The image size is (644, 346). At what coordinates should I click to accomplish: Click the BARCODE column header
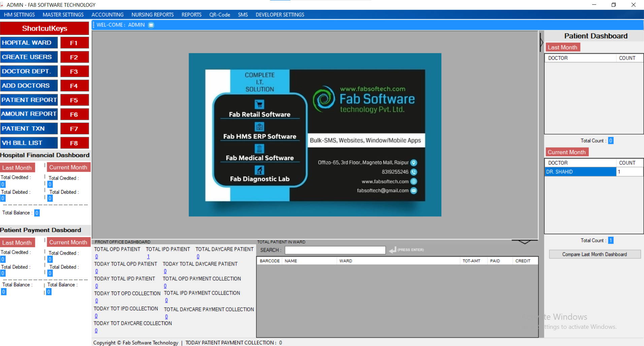pyautogui.click(x=269, y=261)
